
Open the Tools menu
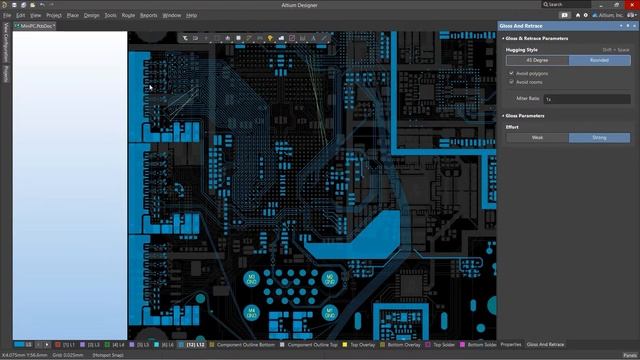[110, 15]
